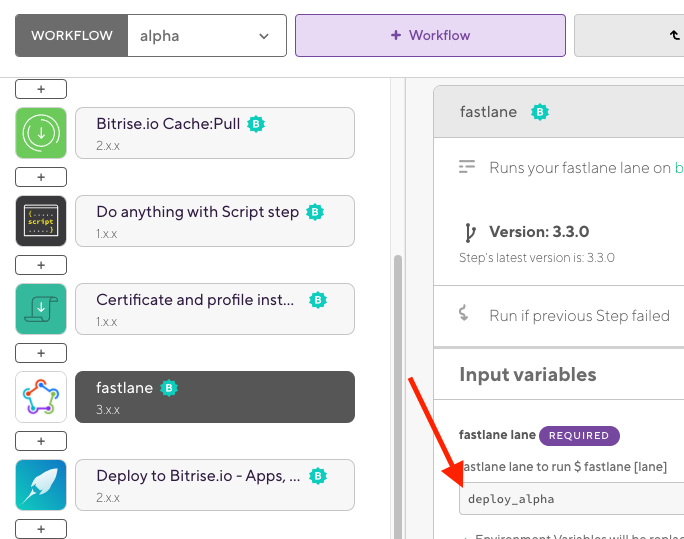Viewport: 684px width, 539px height.
Task: Add step between Certificate installer and fastlane
Action: [41, 353]
